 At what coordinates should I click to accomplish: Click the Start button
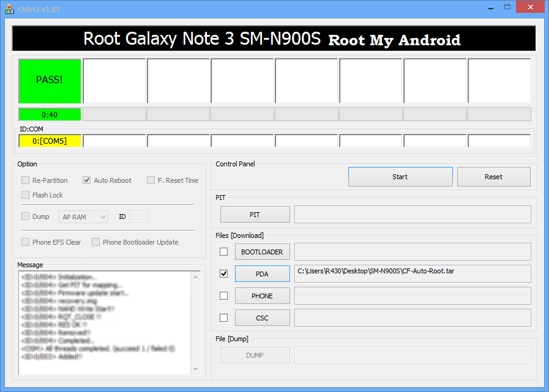[x=400, y=177]
